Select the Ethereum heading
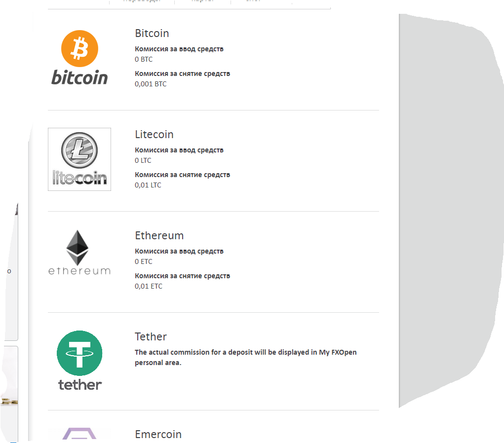504x443 pixels. pos(159,236)
